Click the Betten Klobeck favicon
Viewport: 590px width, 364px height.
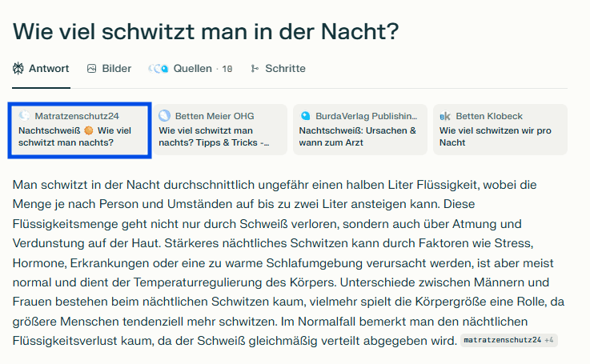pyautogui.click(x=445, y=116)
